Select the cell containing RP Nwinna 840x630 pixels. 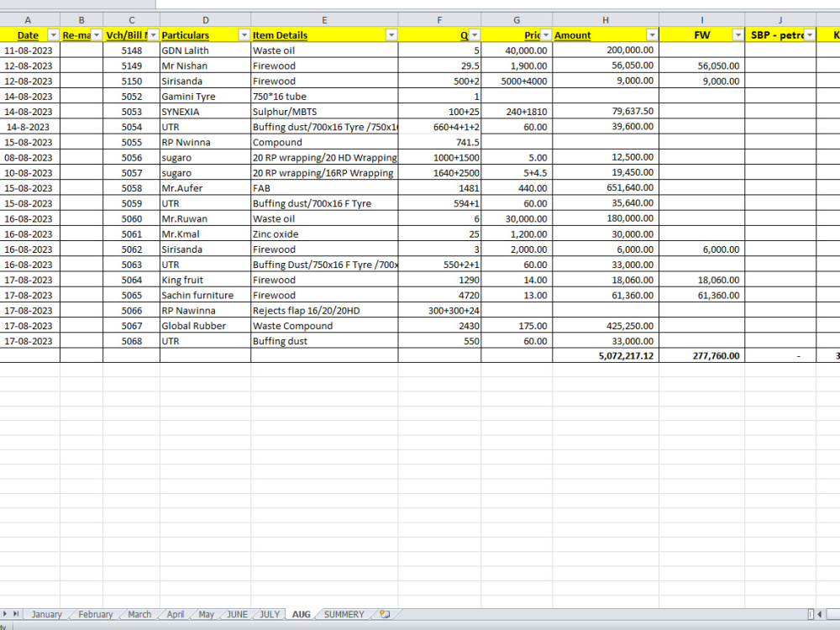(x=205, y=143)
